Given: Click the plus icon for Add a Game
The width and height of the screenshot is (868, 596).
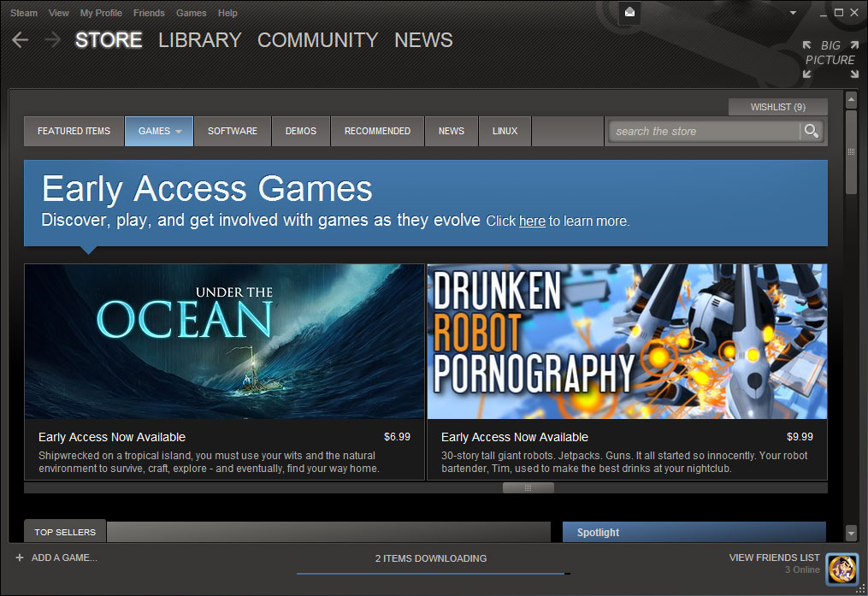Looking at the screenshot, I should [x=20, y=558].
